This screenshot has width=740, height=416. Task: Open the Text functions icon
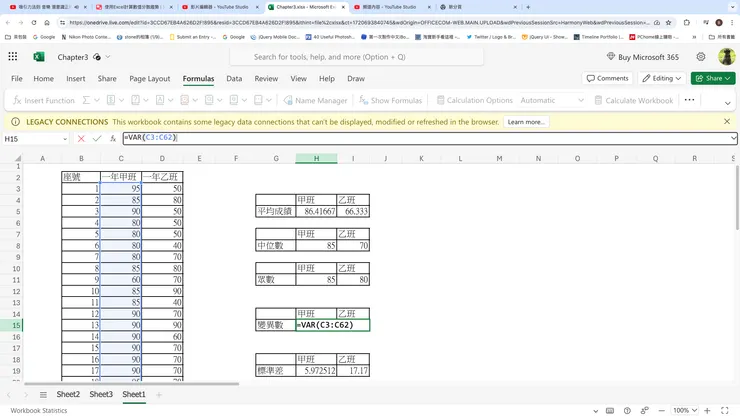pyautogui.click(x=160, y=100)
